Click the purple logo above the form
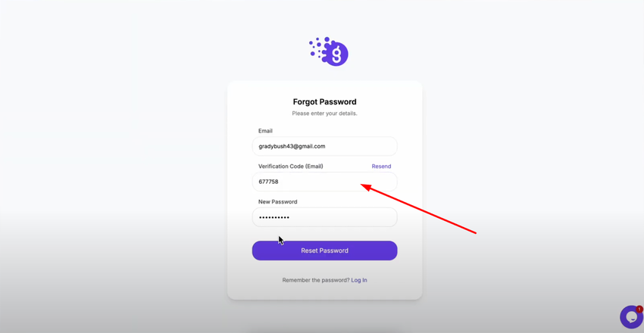 coord(330,51)
